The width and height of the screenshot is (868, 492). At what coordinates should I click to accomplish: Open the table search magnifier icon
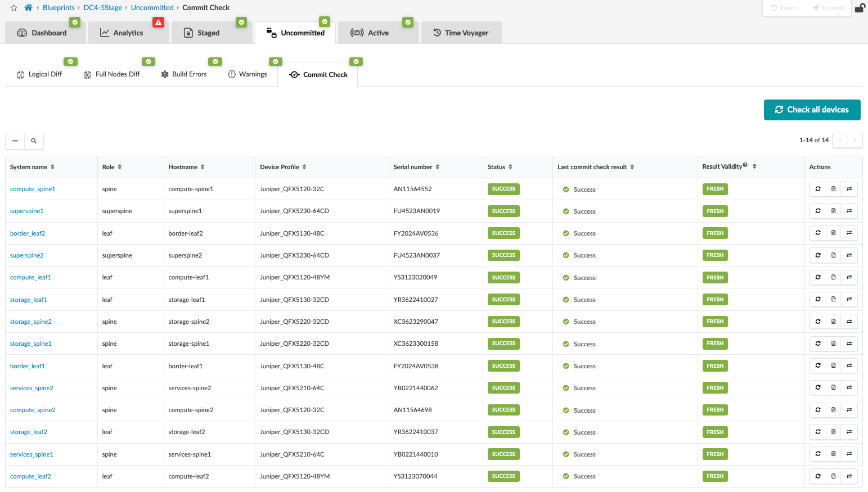34,141
